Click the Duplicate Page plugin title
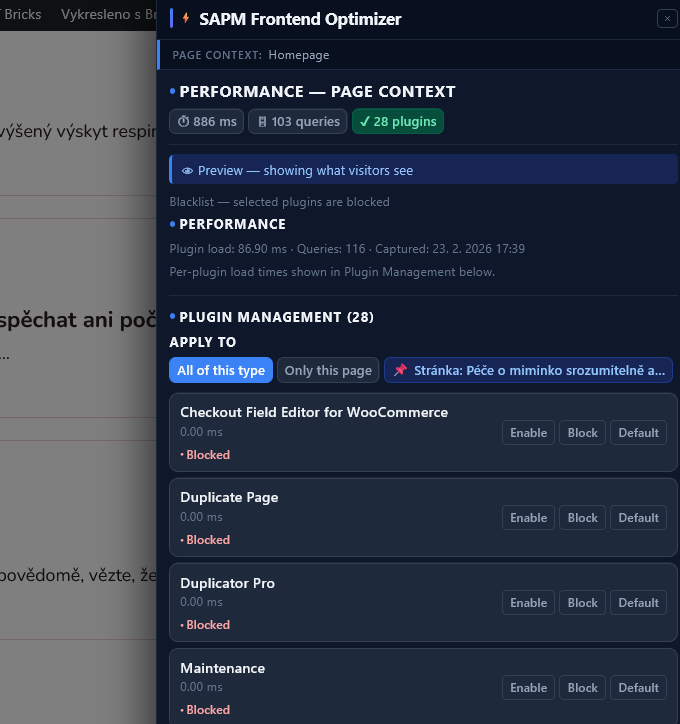Image resolution: width=680 pixels, height=724 pixels. [229, 497]
